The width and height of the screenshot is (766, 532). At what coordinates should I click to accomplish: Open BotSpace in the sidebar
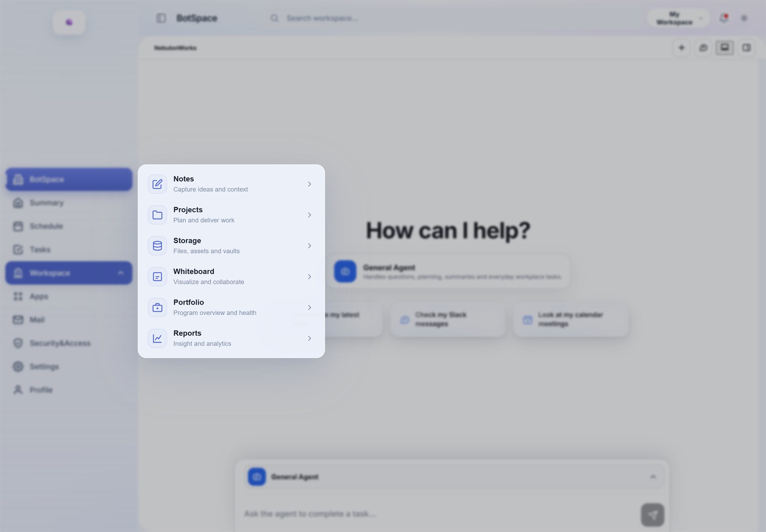(69, 179)
